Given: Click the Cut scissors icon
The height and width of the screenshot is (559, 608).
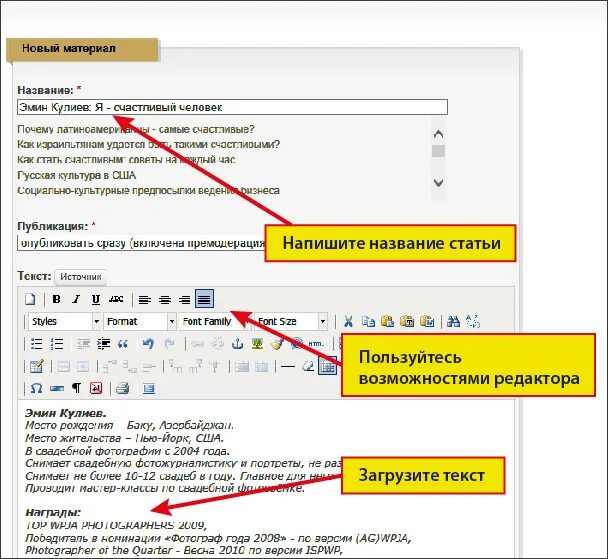Looking at the screenshot, I should point(348,321).
